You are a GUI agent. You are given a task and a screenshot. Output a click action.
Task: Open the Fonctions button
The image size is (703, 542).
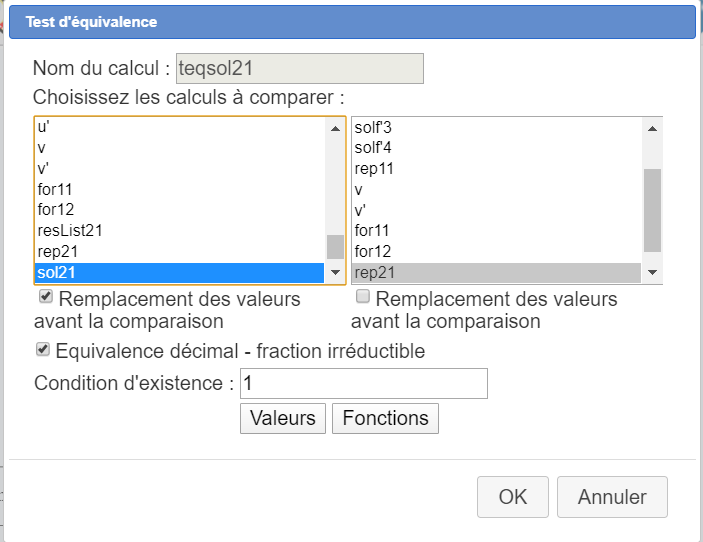[385, 418]
